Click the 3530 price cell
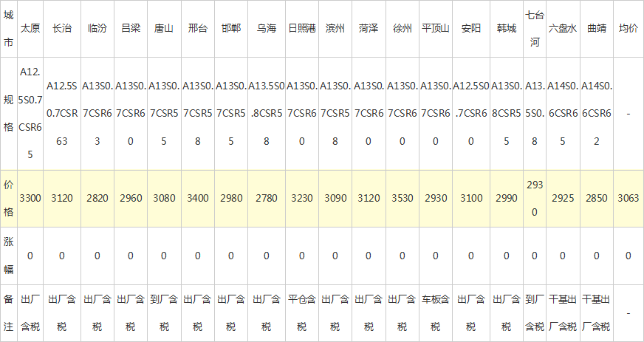The height and width of the screenshot is (342, 644). [x=402, y=199]
